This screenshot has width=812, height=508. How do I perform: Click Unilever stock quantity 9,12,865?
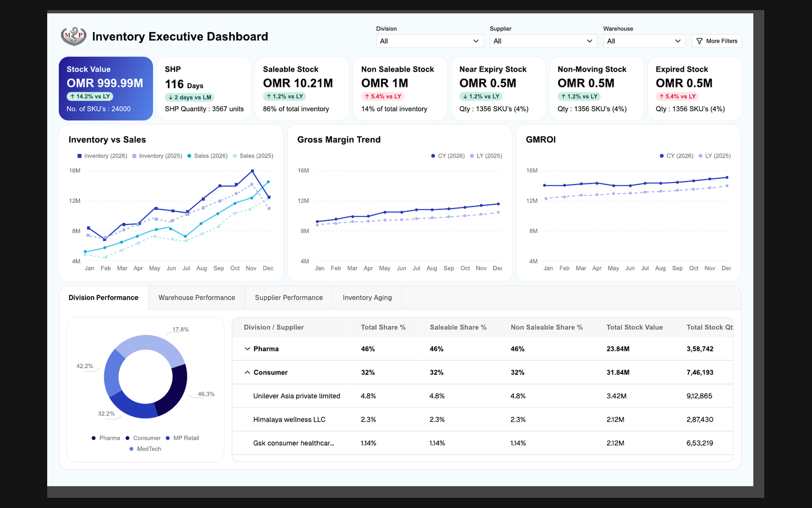[699, 396]
